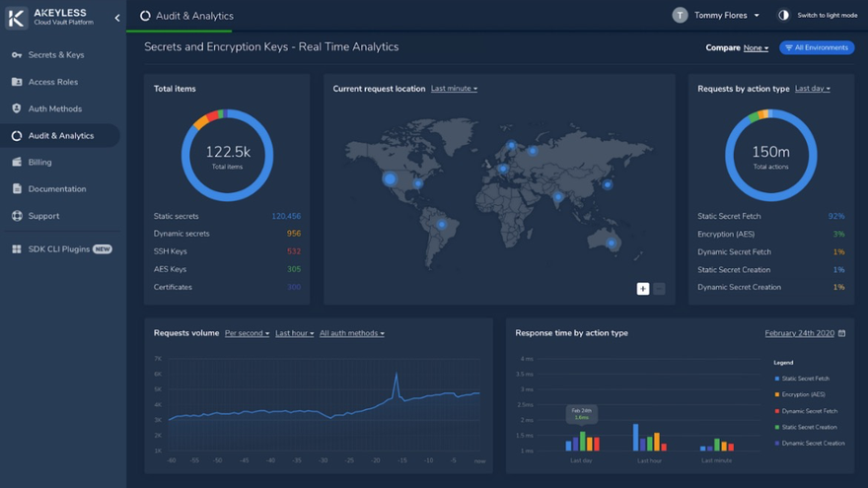Toggle Encryption (AES) legend series
The width and height of the screenshot is (868, 488).
[x=803, y=394]
